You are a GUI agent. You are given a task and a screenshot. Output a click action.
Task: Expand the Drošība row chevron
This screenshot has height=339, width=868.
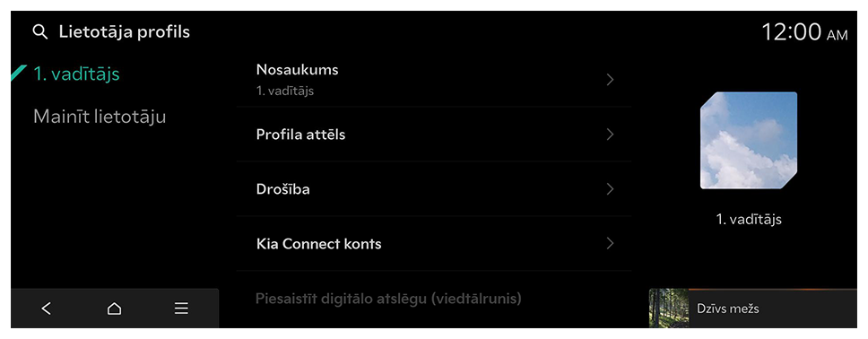coord(610,189)
